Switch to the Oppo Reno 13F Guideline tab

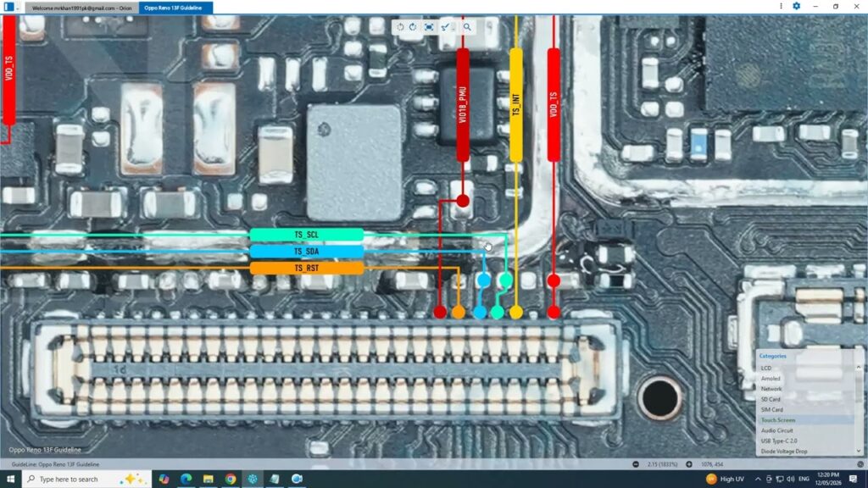pos(175,8)
